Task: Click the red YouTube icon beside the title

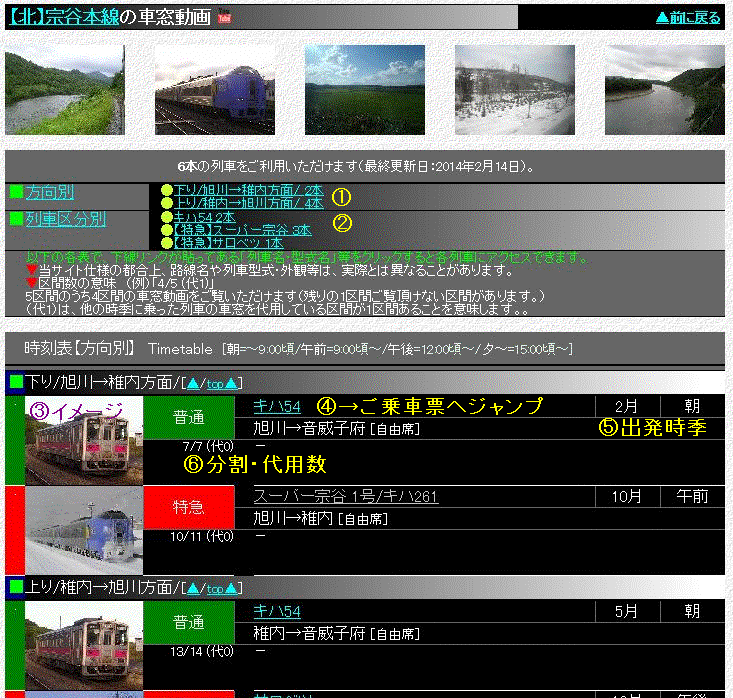Action: coord(225,18)
